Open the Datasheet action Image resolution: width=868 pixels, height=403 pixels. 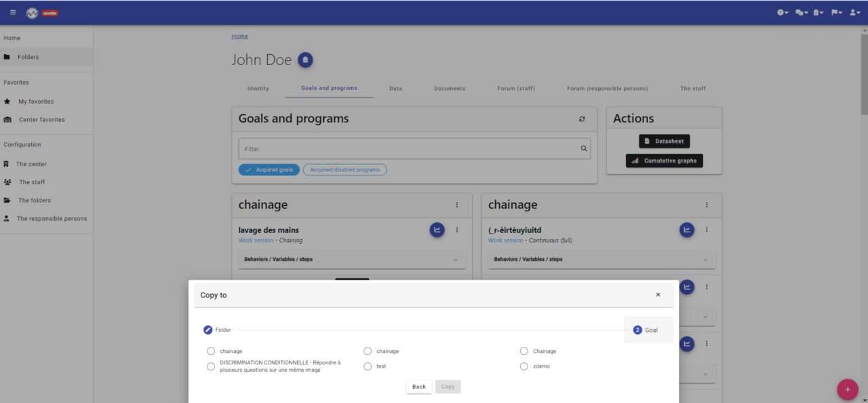pos(664,141)
